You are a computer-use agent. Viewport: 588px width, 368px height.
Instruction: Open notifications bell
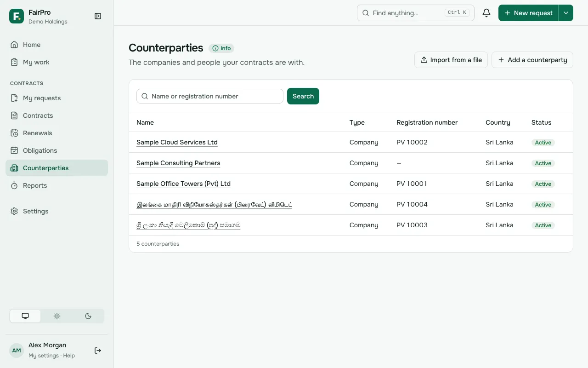pos(486,13)
